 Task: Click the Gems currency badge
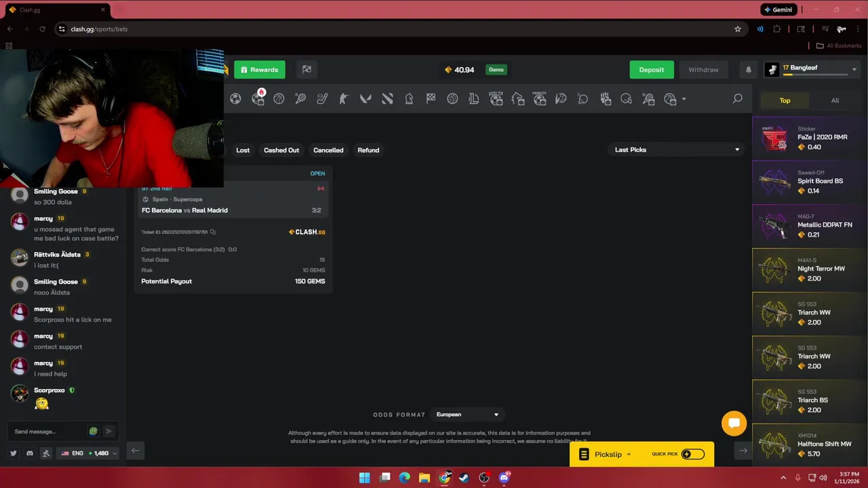pos(496,70)
